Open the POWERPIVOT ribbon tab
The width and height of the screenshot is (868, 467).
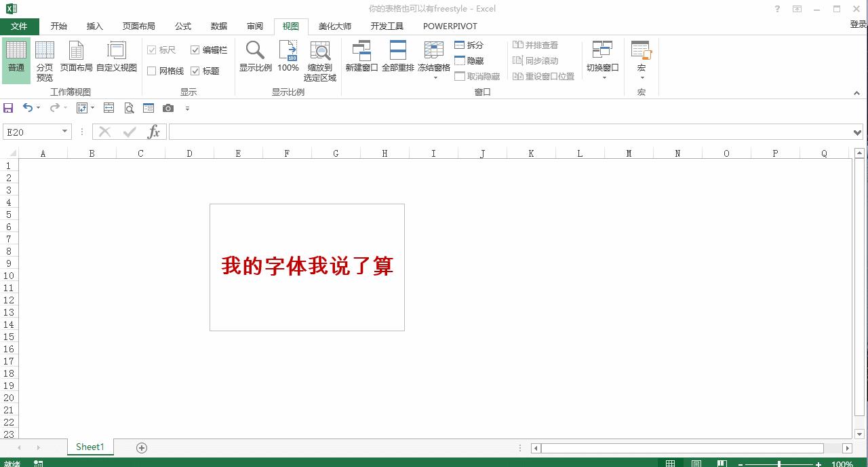450,26
